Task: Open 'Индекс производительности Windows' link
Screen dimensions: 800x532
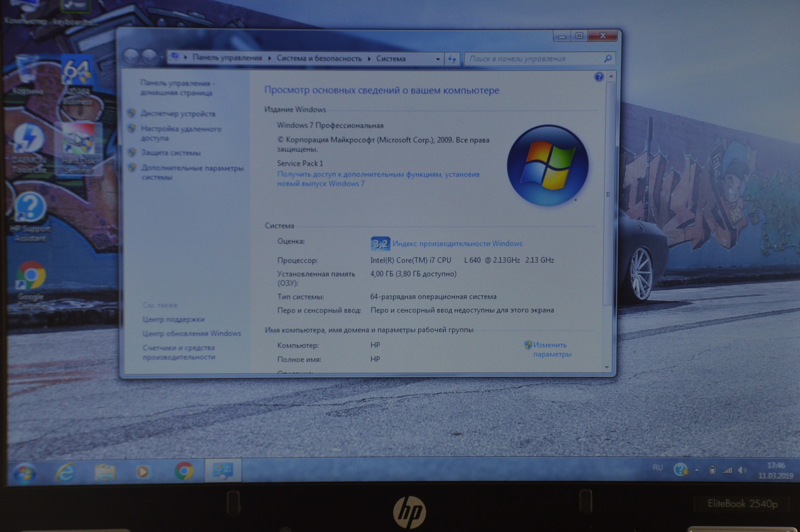Action: pos(457,243)
